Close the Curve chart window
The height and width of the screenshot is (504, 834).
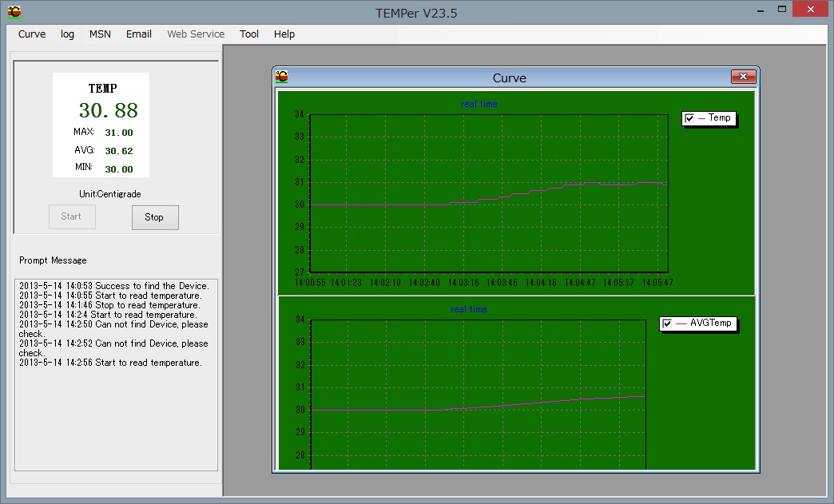743,77
